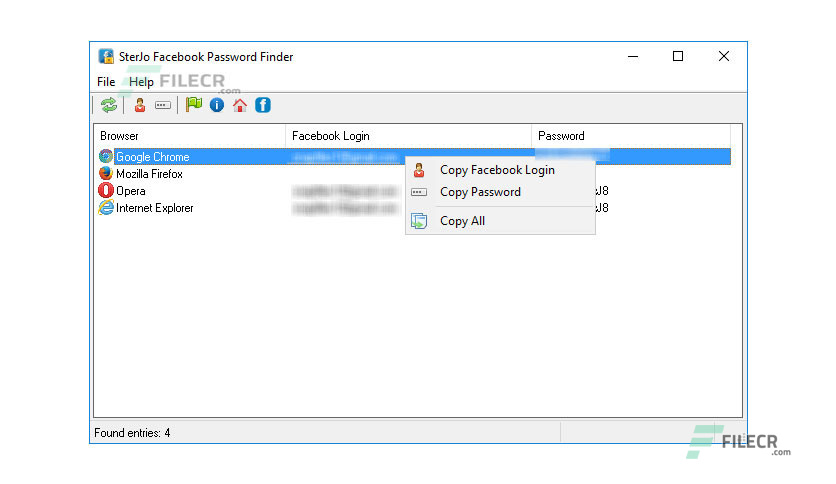The height and width of the screenshot is (484, 836).
Task: Maximize the SterJo Facebook Password Finder window
Action: click(x=678, y=56)
